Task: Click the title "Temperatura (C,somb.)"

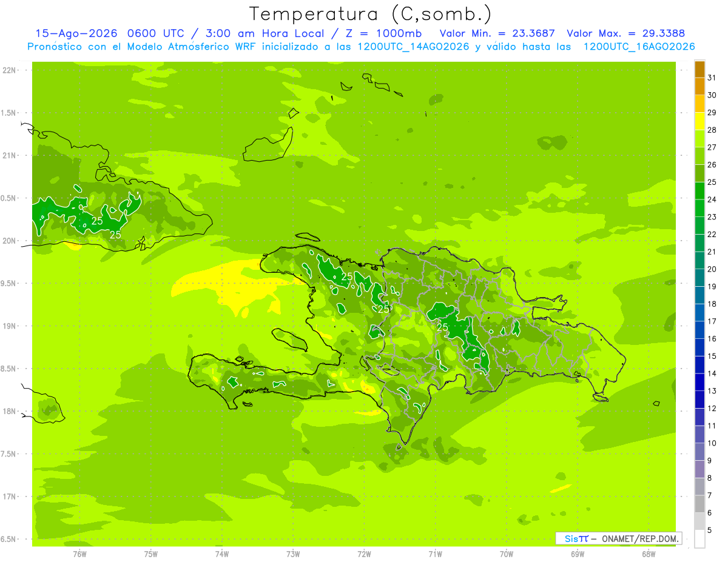Action: 370,14
